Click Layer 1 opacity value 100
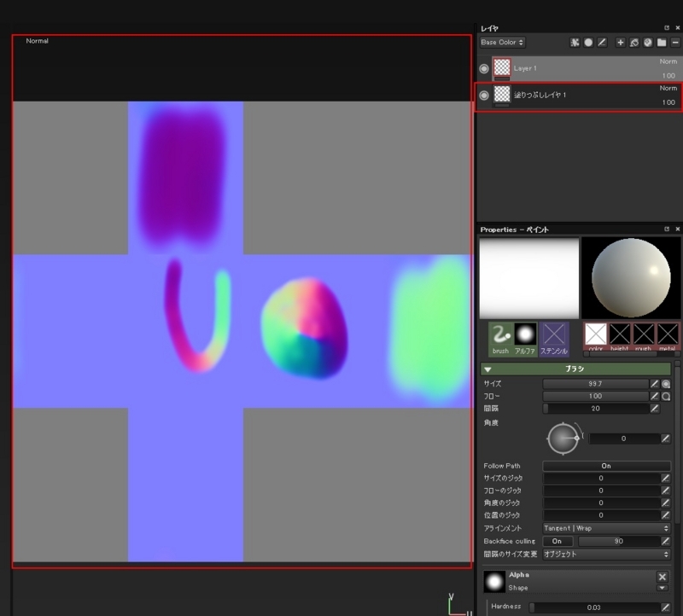 [x=668, y=76]
